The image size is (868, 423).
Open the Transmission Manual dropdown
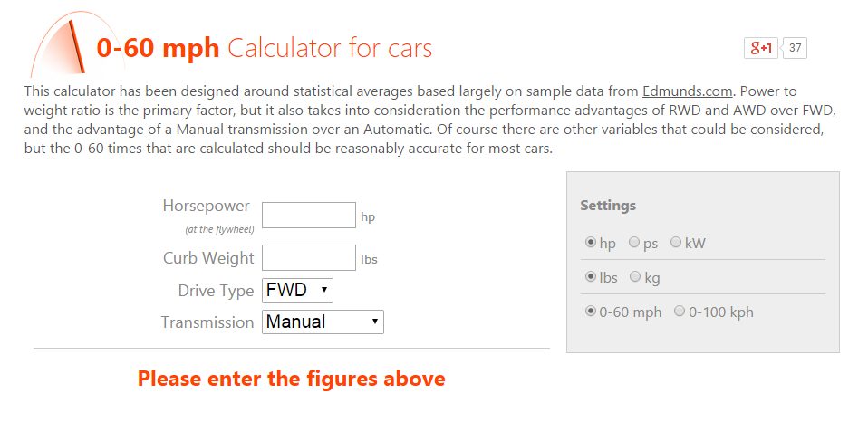pos(323,322)
